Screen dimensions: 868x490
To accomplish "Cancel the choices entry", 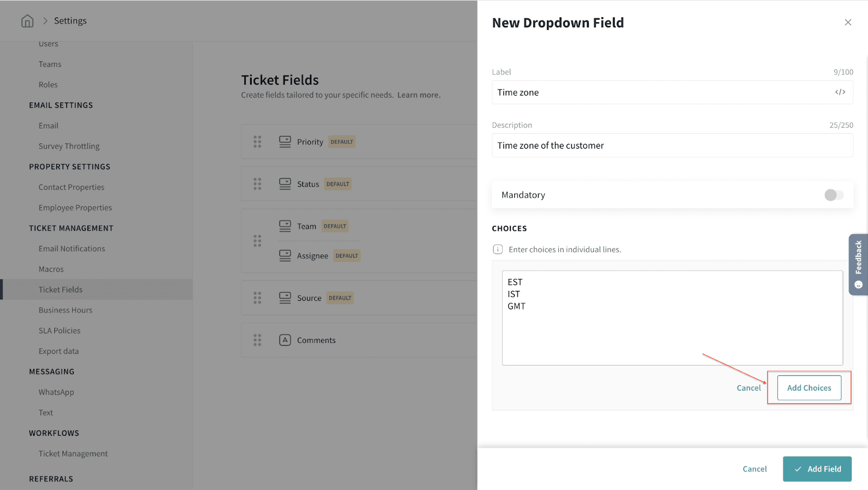I will tap(749, 388).
